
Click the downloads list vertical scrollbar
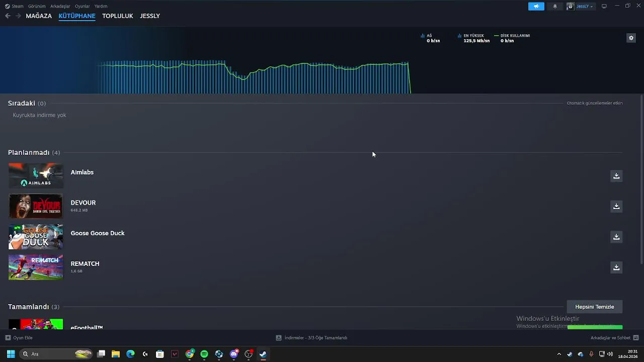pyautogui.click(x=641, y=179)
